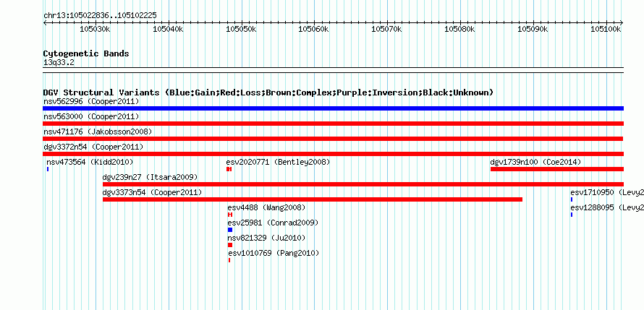Open esv4488 (Wang2008) label
This screenshot has width=644, height=310.
[266, 207]
